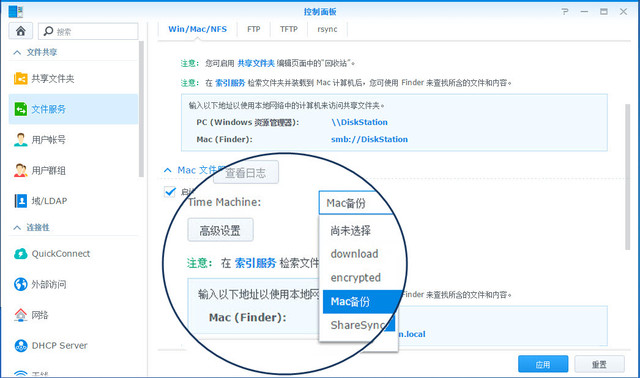Open the 用户群组 group icon
The width and height of the screenshot is (640, 378).
pyautogui.click(x=20, y=170)
